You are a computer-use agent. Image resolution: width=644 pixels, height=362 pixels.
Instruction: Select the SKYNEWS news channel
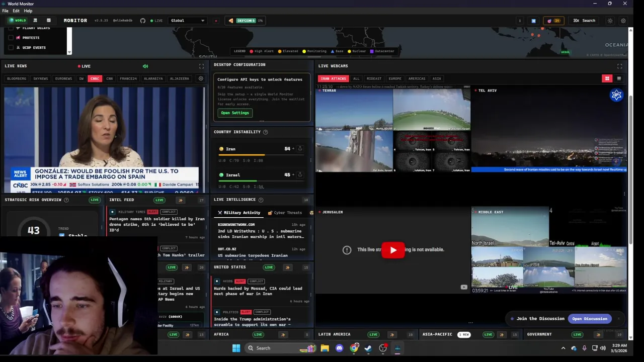(40, 78)
